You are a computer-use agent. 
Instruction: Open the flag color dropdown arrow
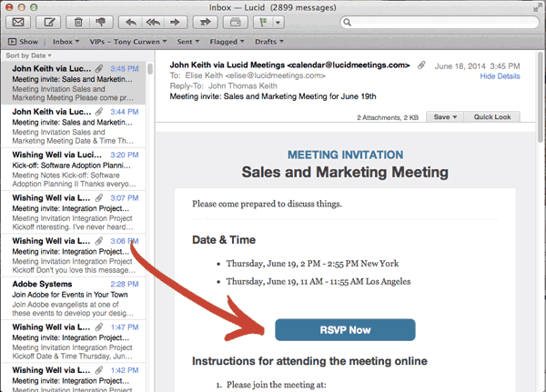click(x=278, y=23)
